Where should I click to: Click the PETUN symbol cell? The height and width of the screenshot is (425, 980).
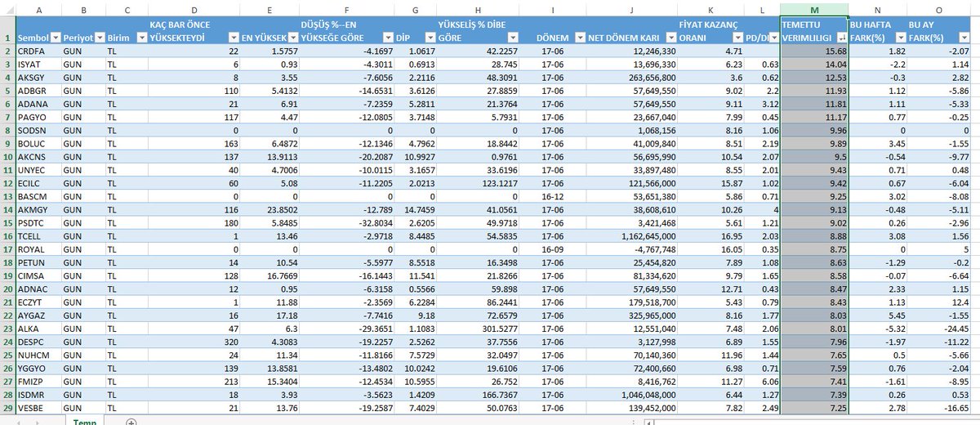coord(41,262)
